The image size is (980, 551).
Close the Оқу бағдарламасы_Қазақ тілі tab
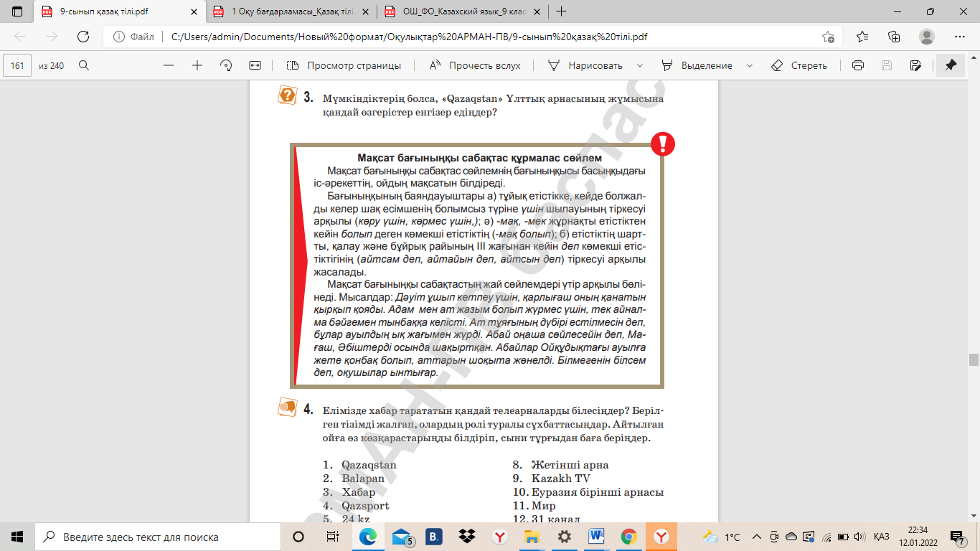tap(364, 11)
